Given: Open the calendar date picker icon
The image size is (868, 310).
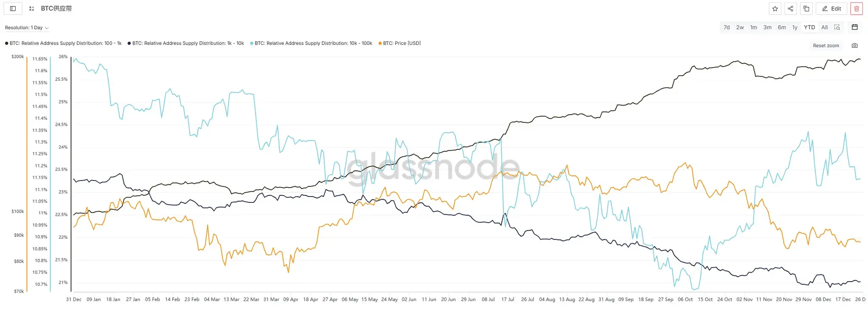Looking at the screenshot, I should click(854, 27).
